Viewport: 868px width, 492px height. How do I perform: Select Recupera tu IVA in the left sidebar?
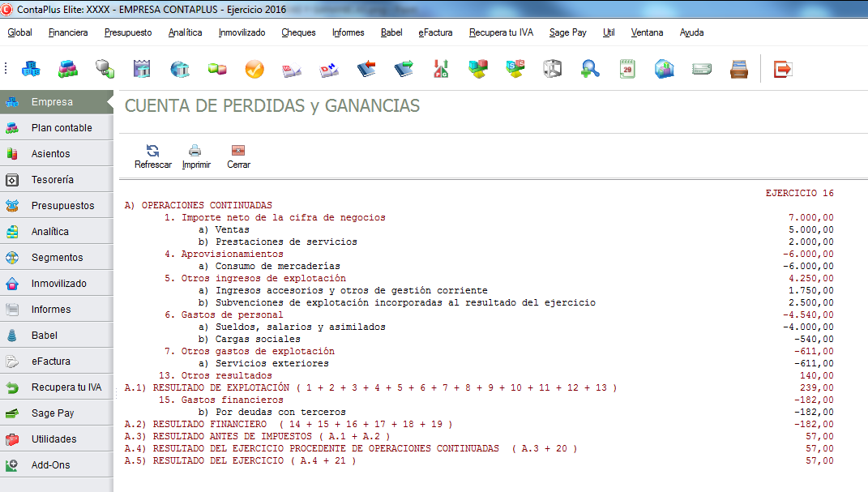click(x=57, y=387)
